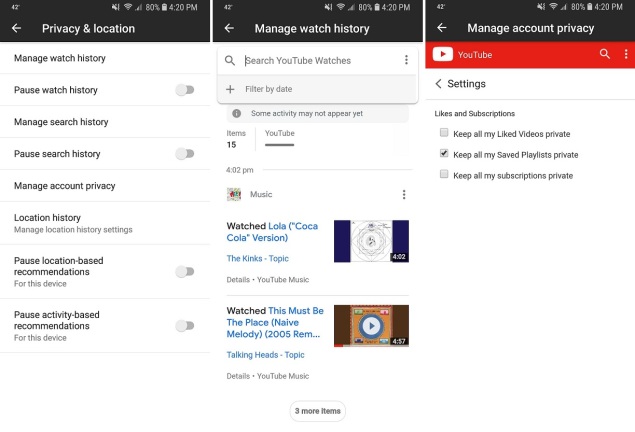Go back from Manage account privacy screen
This screenshot has height=432, width=635.
coord(442,28)
